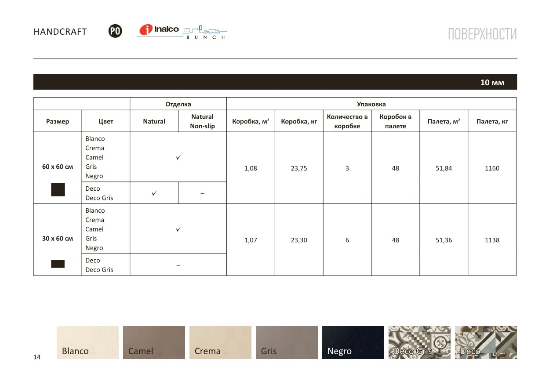Click the HANDCRAFT heading
Image resolution: width=542 pixels, height=392 pixels.
[60, 32]
